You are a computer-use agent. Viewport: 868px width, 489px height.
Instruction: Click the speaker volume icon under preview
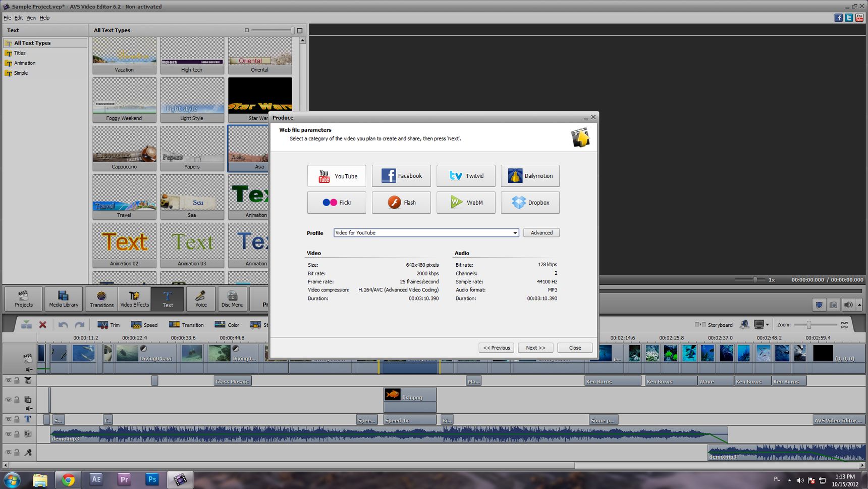pos(848,305)
